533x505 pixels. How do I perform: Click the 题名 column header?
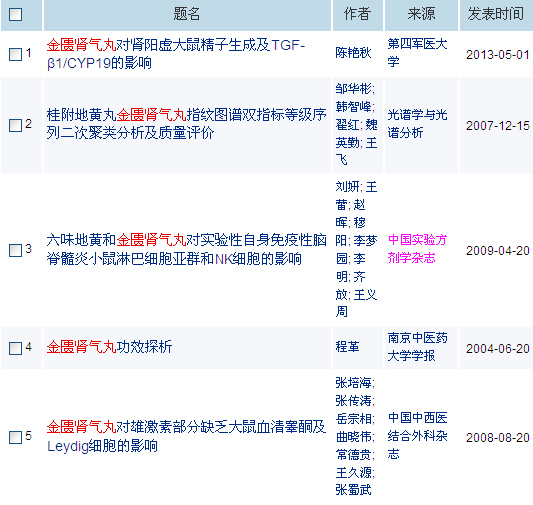click(187, 14)
